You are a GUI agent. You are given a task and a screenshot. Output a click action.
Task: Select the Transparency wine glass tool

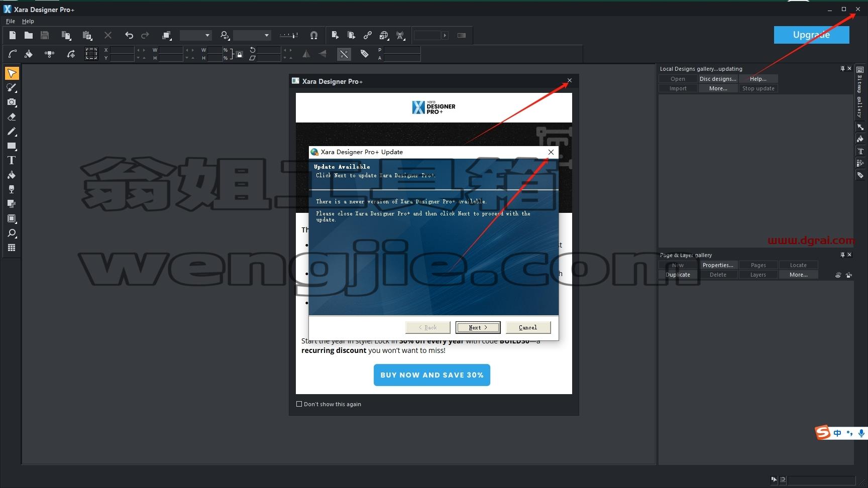12,189
